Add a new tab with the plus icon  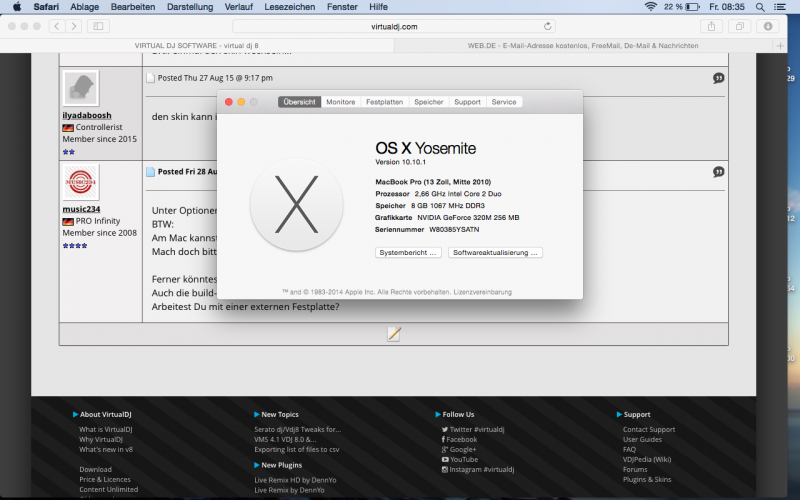780,46
